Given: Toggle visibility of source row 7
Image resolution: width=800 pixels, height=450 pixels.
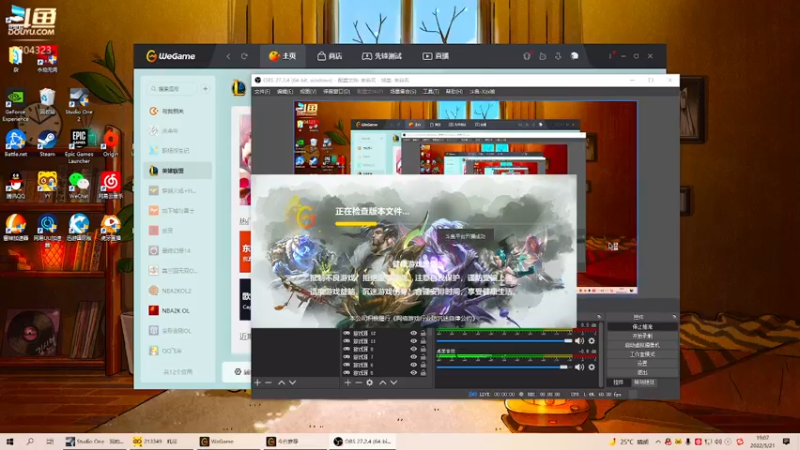Looking at the screenshot, I should pos(414,357).
